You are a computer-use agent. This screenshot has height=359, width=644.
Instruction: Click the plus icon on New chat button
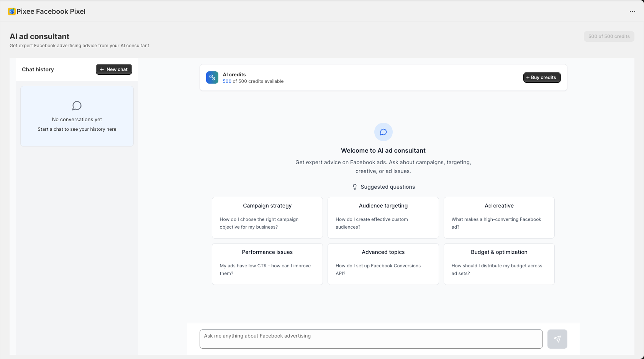(x=102, y=69)
